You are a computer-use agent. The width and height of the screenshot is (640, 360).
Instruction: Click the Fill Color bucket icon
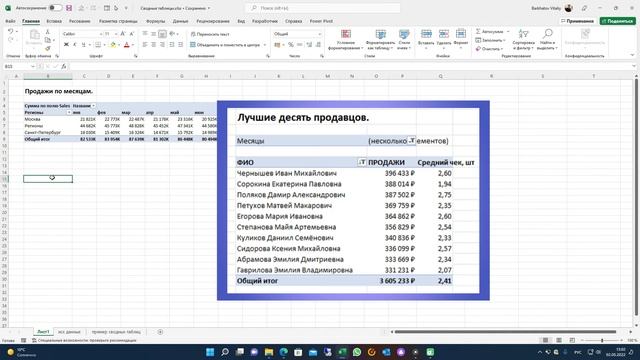[x=113, y=44]
